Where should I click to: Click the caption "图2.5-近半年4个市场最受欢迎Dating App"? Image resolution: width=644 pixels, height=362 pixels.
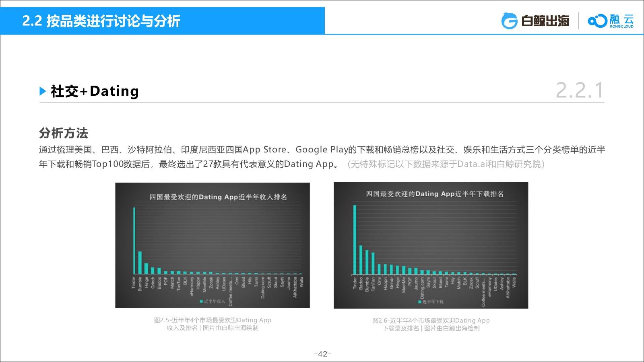pos(213,320)
